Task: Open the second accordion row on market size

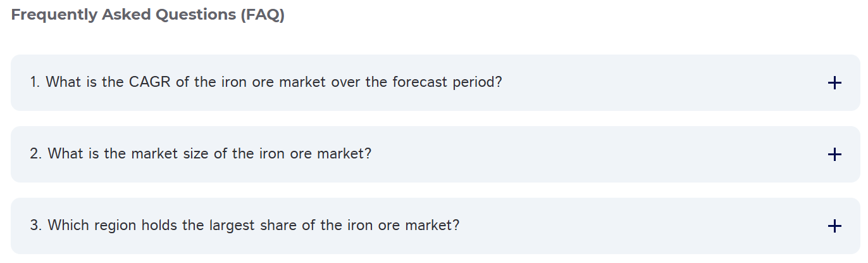Action: 435,154
